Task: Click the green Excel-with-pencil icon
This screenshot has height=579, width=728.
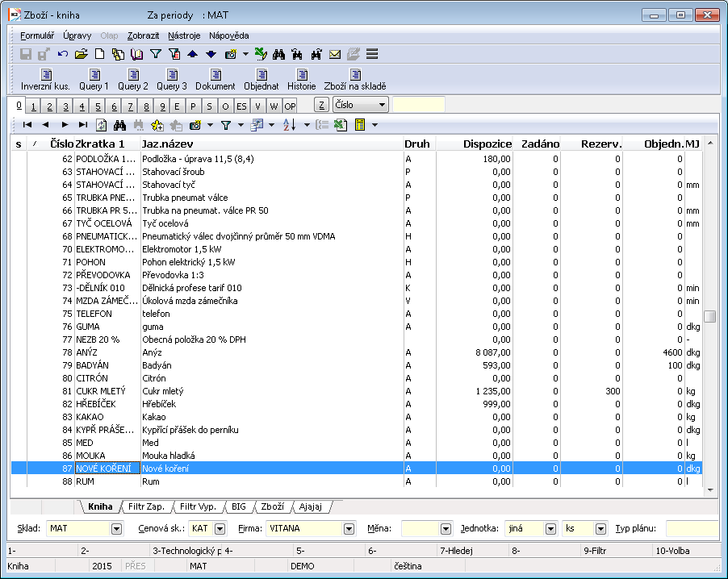Action: pyautogui.click(x=261, y=54)
